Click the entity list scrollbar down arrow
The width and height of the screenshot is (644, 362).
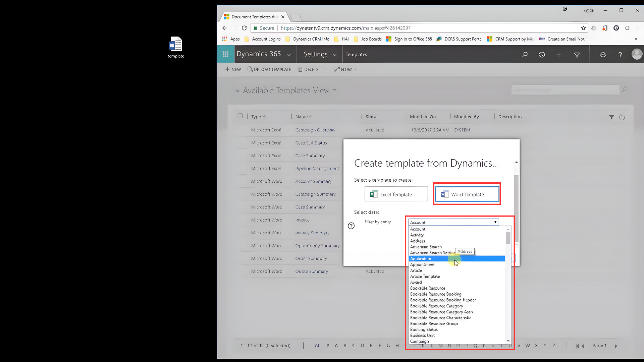508,341
